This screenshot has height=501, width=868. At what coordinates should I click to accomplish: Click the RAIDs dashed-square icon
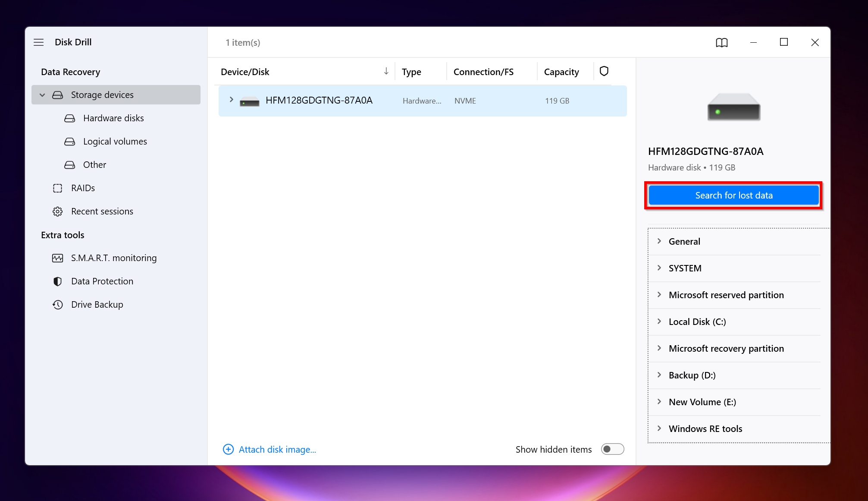[x=57, y=188]
